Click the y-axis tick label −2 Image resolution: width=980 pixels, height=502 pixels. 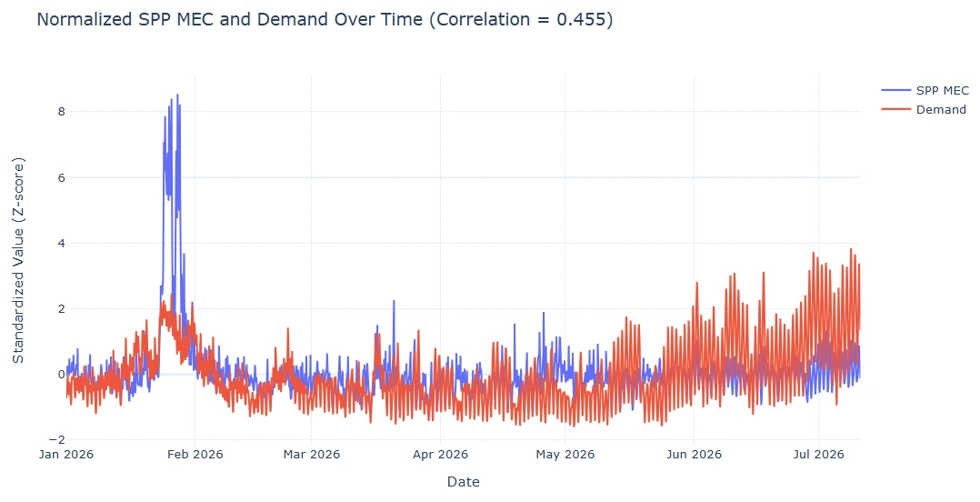(x=57, y=440)
